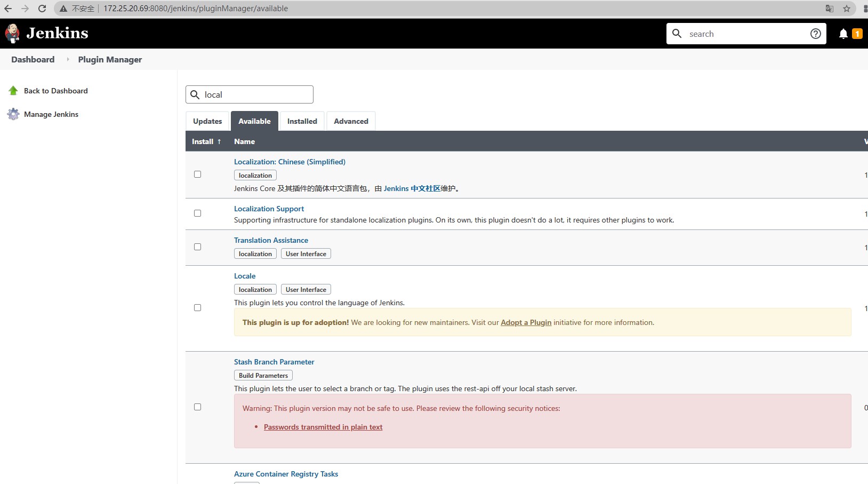Click the not-secure warning triangle icon

(x=63, y=9)
